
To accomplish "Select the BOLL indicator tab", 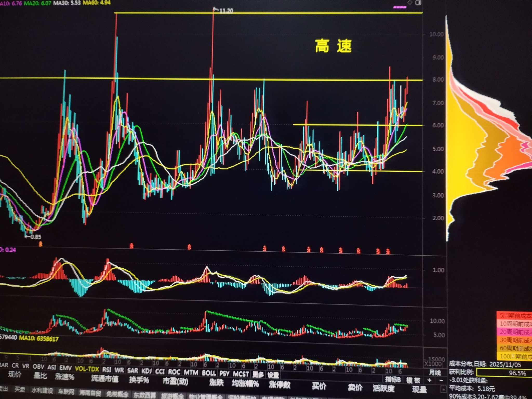I will [209, 373].
